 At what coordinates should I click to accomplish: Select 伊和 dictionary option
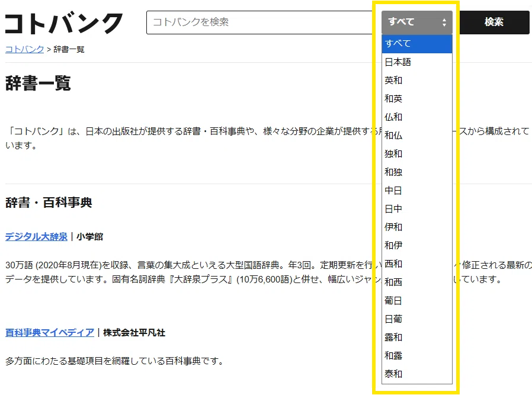click(417, 227)
